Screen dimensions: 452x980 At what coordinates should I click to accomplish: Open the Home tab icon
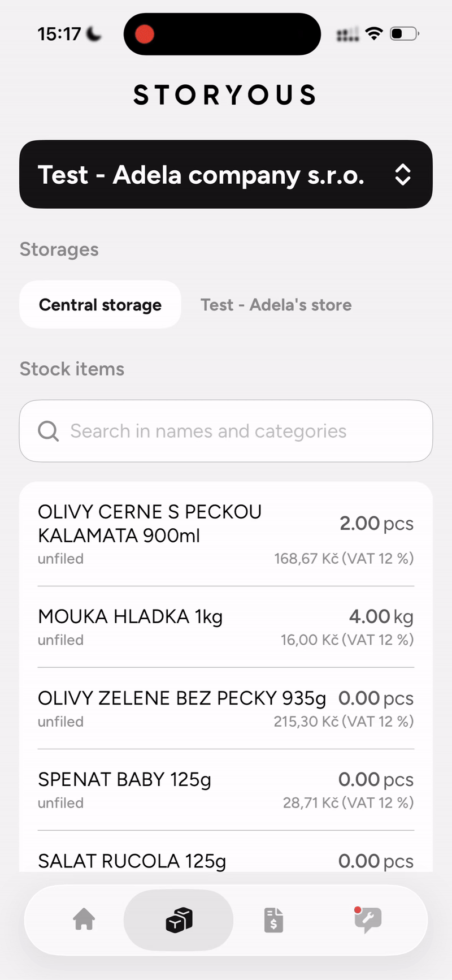84,919
